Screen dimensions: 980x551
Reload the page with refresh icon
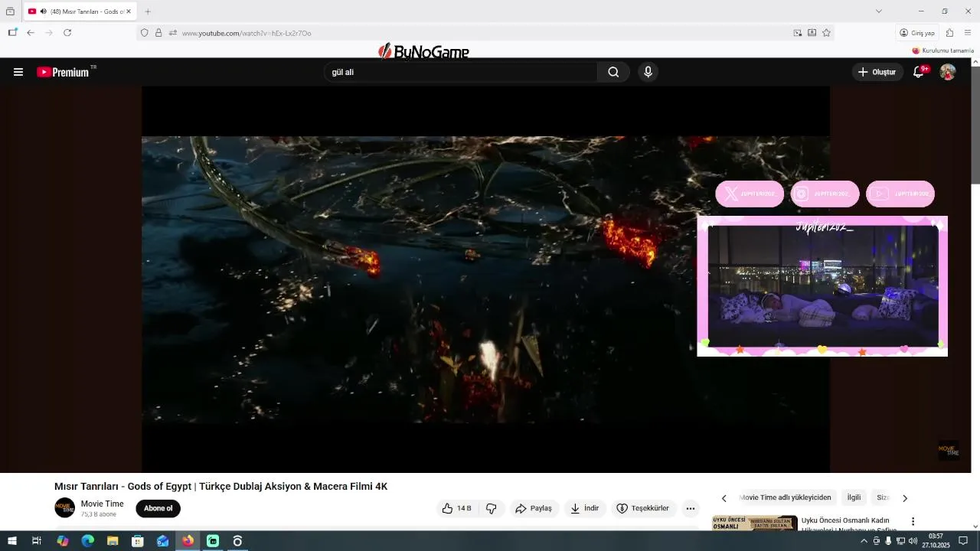[x=67, y=33]
